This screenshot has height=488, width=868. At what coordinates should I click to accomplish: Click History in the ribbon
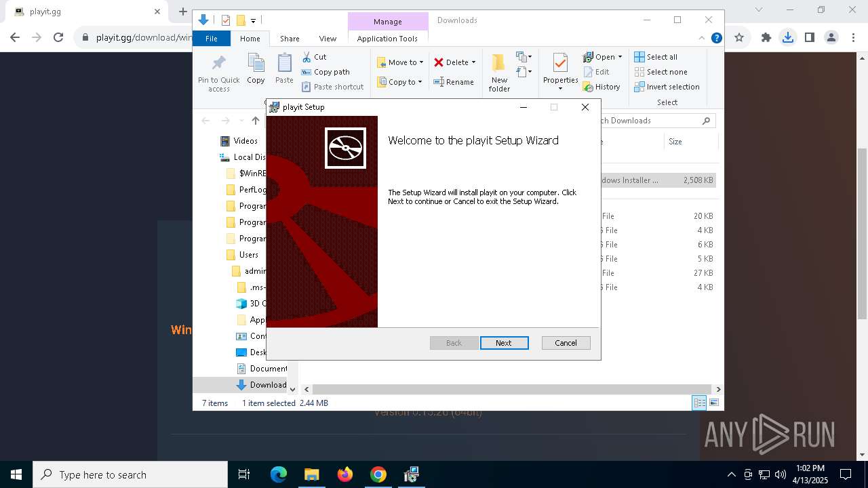tap(601, 87)
